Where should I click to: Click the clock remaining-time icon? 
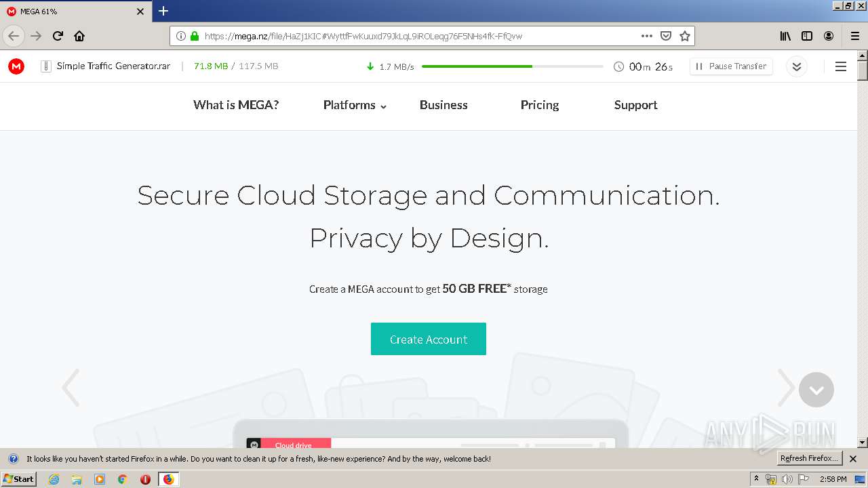pos(618,66)
